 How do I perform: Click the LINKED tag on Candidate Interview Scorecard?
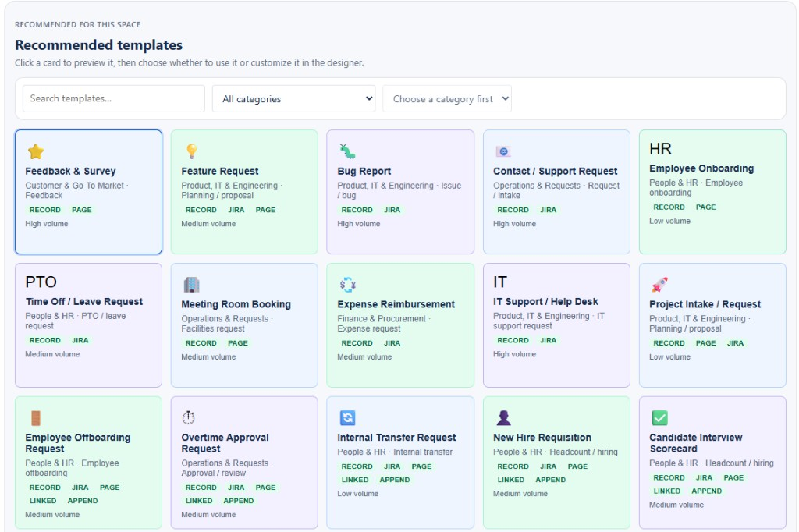666,491
